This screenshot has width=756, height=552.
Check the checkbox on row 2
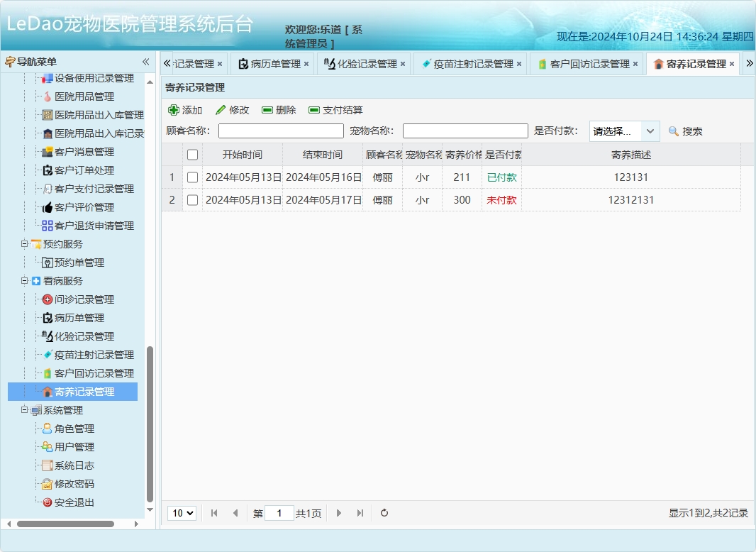pos(192,200)
